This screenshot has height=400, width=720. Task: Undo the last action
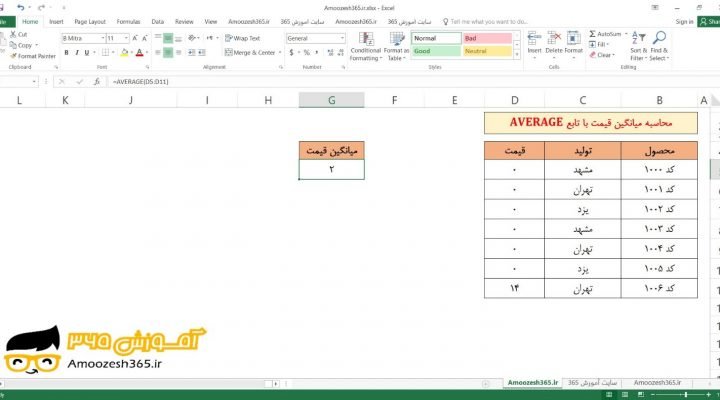click(20, 7)
